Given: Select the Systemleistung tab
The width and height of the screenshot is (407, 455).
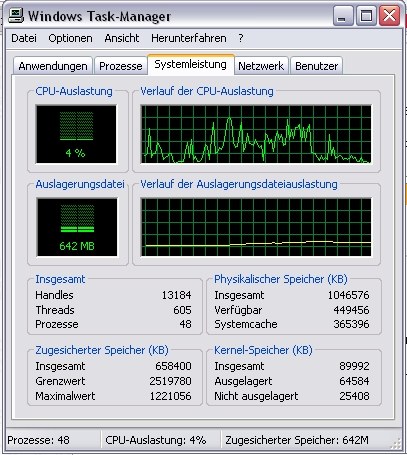Looking at the screenshot, I should point(190,64).
